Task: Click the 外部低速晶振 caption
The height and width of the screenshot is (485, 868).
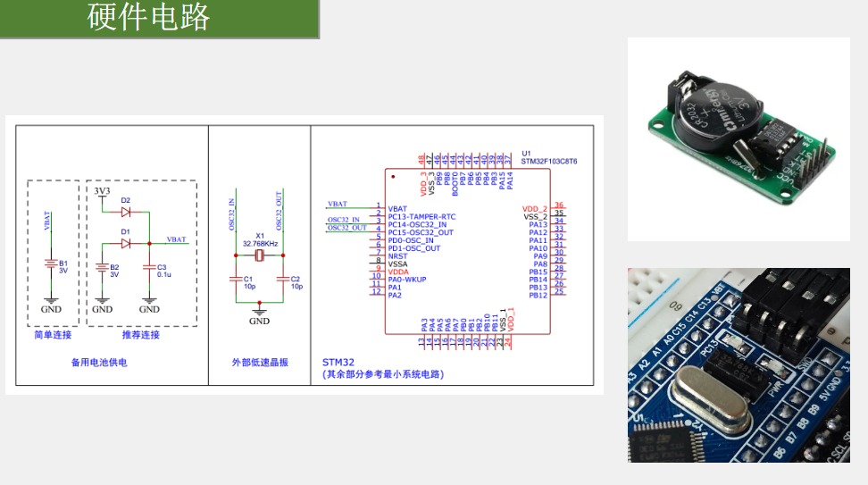Action: pos(260,363)
